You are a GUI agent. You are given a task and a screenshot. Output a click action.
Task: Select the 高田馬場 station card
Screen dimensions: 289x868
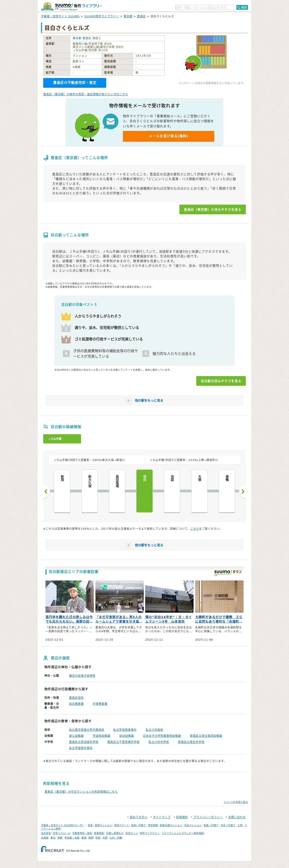[117, 491]
